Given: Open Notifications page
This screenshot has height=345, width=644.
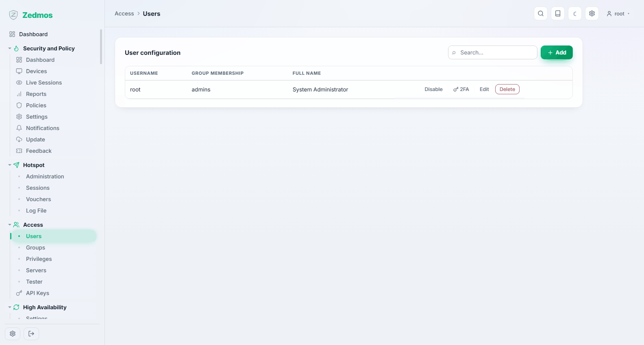Looking at the screenshot, I should 42,128.
